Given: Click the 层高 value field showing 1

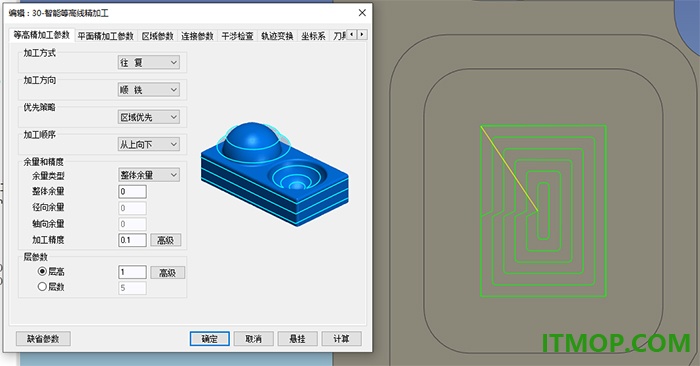Looking at the screenshot, I should pos(133,272).
